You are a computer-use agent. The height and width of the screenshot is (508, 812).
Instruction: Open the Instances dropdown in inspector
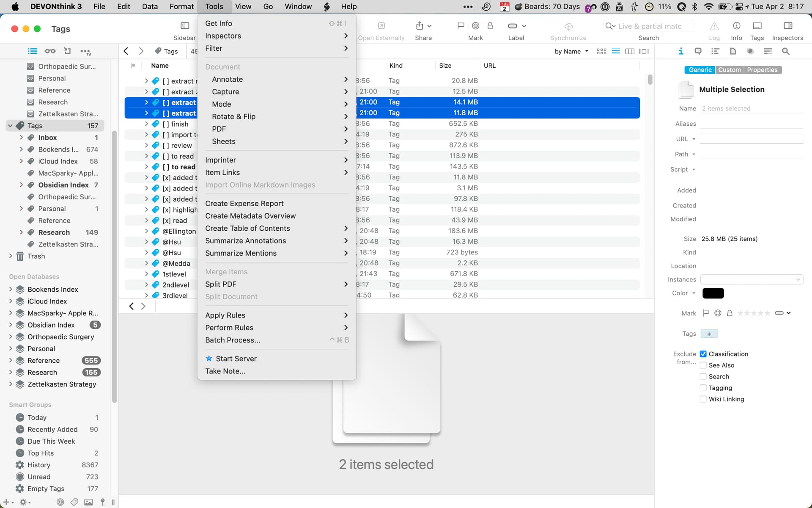coord(752,279)
